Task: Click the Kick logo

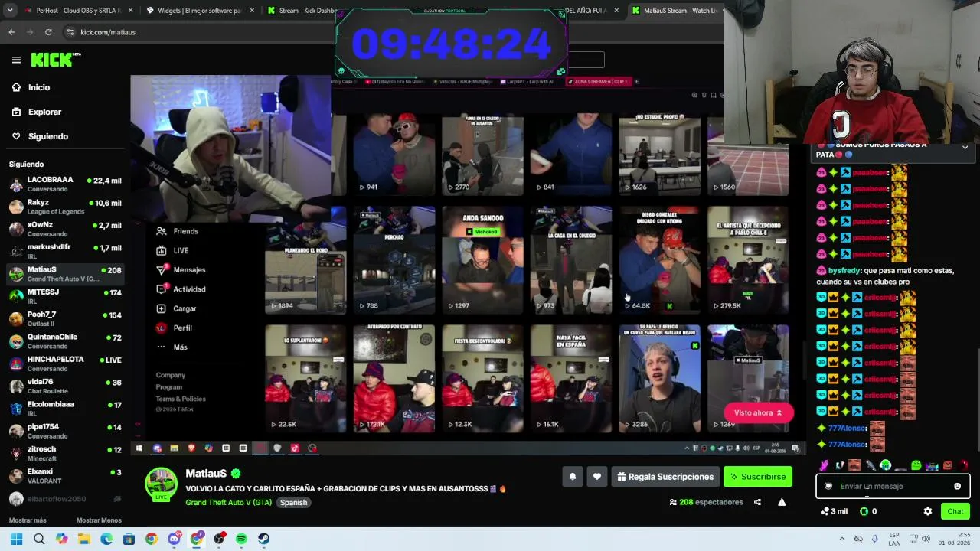Action: coord(55,60)
